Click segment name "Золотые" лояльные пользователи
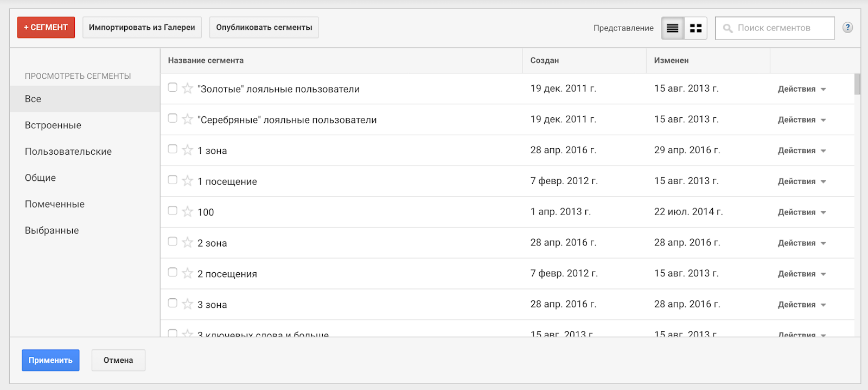 [x=278, y=89]
